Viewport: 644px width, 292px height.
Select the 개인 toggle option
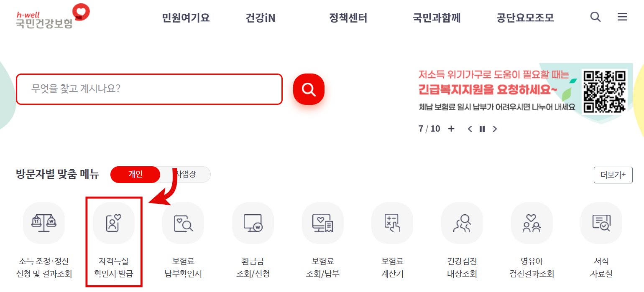tap(135, 174)
